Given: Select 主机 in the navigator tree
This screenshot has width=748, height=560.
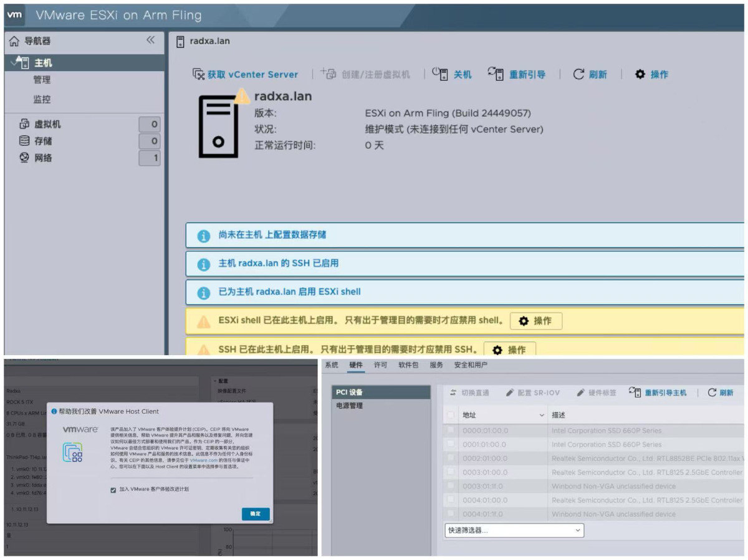Looking at the screenshot, I should (x=43, y=63).
